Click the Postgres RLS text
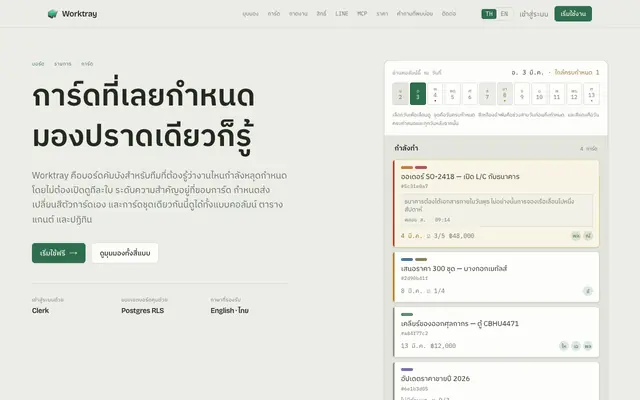This screenshot has width=640, height=400. click(x=142, y=311)
